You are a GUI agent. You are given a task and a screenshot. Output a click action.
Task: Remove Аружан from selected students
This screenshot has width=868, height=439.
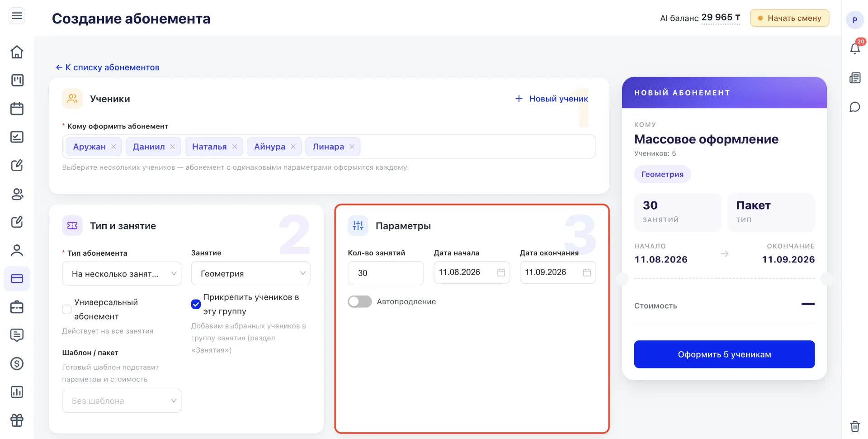click(x=113, y=147)
